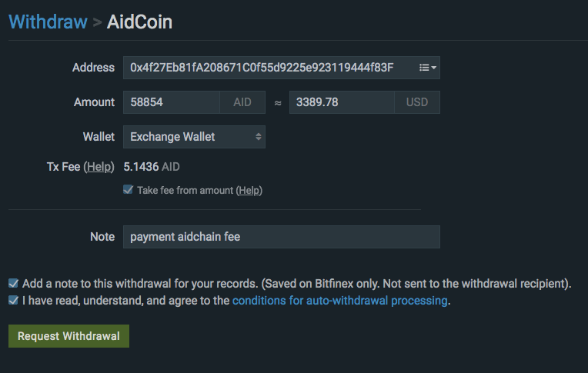Image resolution: width=588 pixels, height=373 pixels.
Task: Open the saved address list icon
Action: pyautogui.click(x=427, y=68)
